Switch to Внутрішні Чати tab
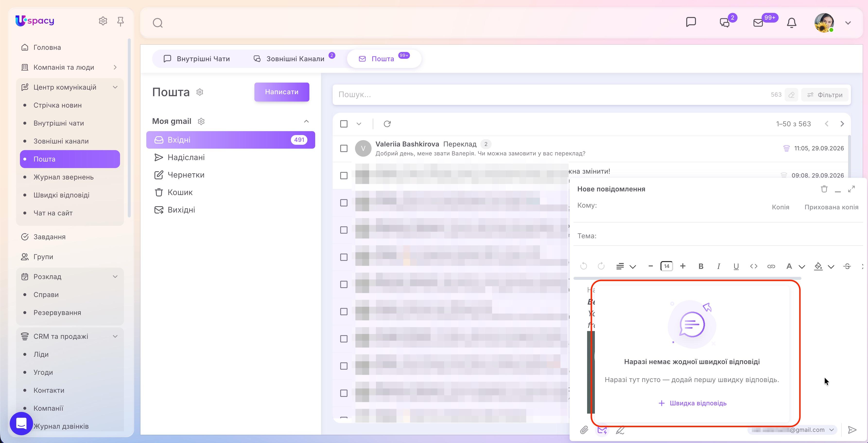The height and width of the screenshot is (443, 868). (x=197, y=59)
